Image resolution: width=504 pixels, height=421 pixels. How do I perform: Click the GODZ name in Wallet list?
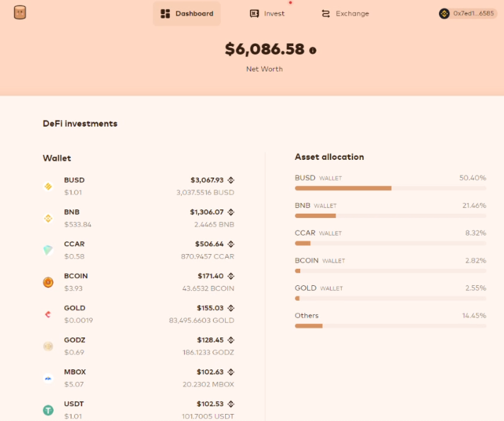[74, 340]
